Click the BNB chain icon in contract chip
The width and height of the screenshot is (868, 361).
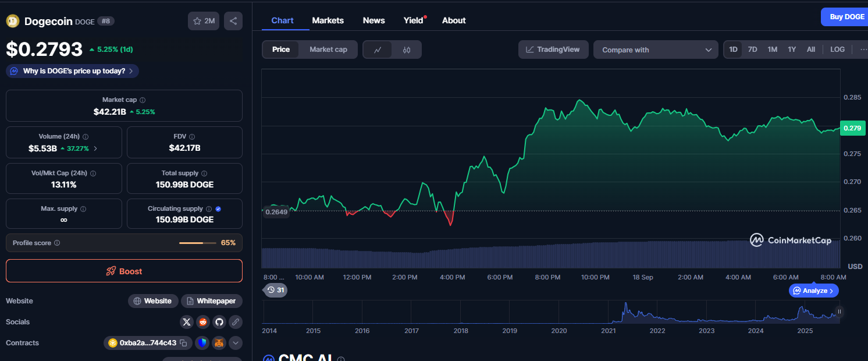coord(113,343)
